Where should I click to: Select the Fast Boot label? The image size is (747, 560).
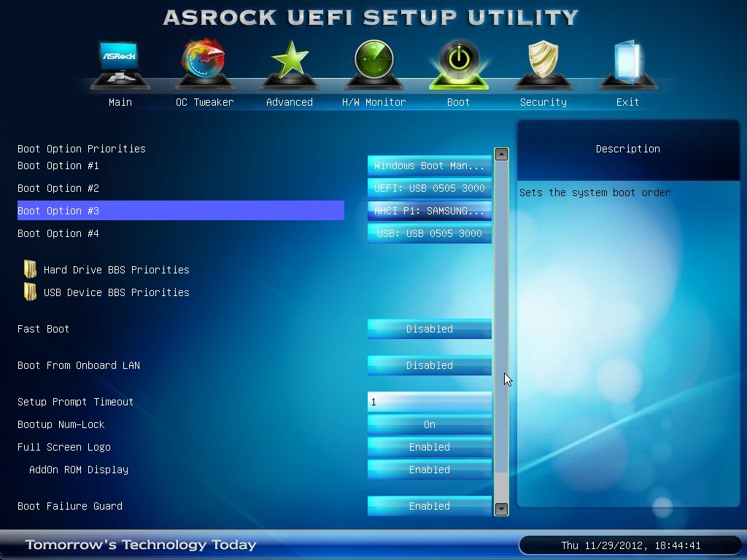click(43, 329)
